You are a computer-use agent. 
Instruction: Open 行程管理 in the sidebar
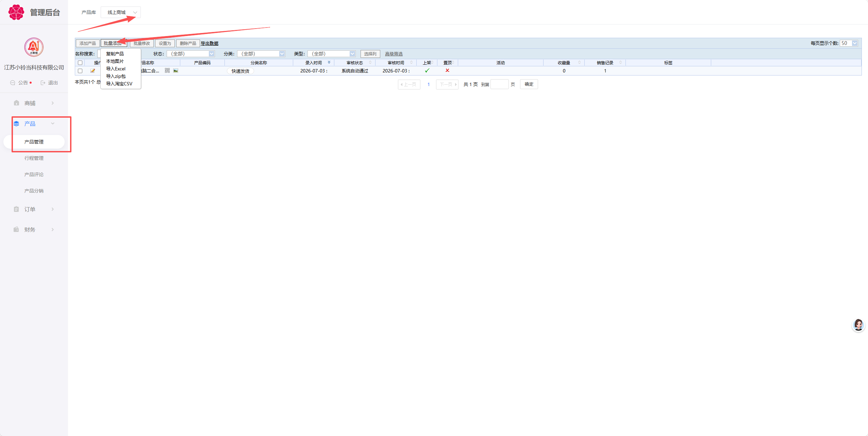click(34, 158)
